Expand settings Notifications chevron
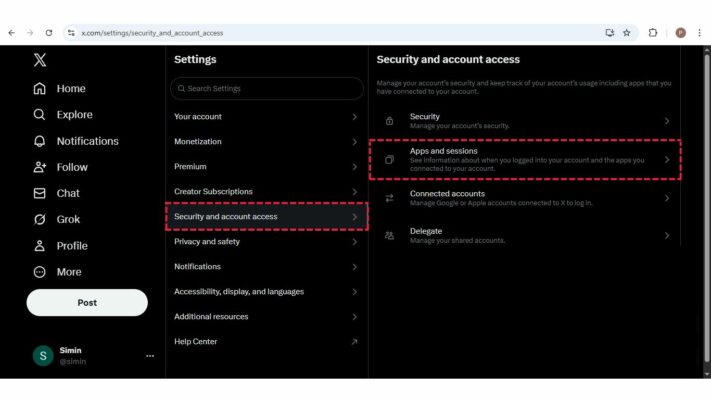711x400 pixels. click(x=355, y=267)
